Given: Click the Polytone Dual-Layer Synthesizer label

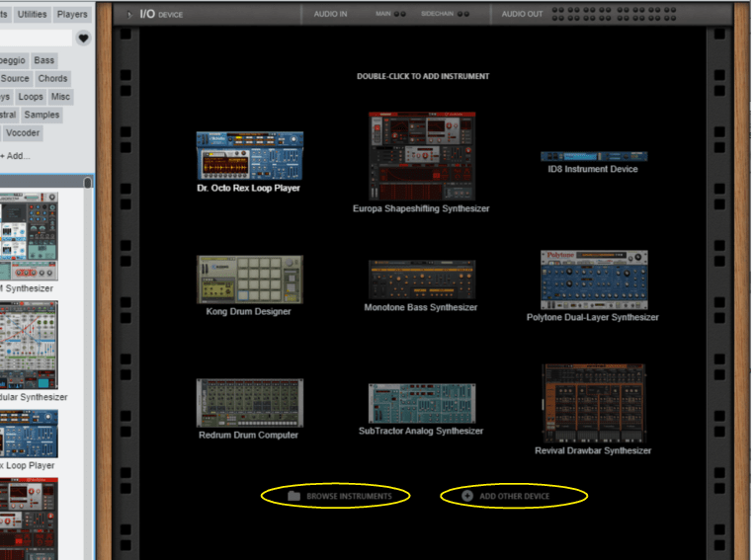Looking at the screenshot, I should pos(593,317).
